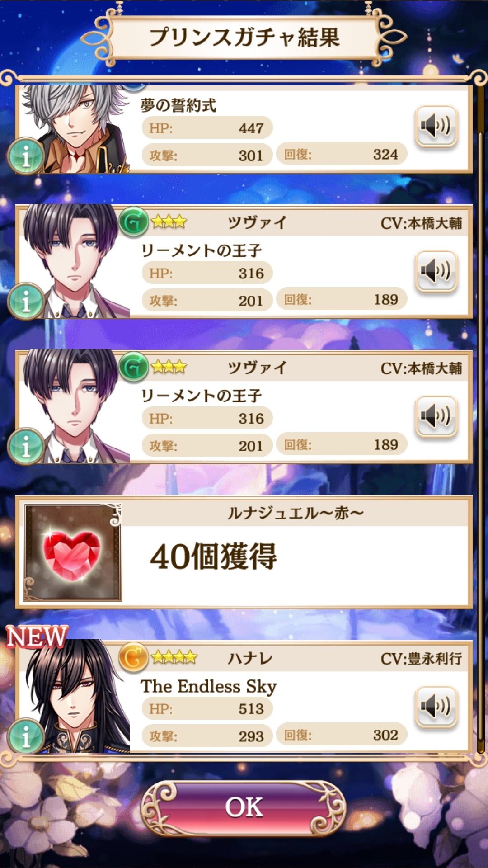Play ハナレ voice sample speaker icon
Viewport: 488px width, 868px height.
click(436, 707)
